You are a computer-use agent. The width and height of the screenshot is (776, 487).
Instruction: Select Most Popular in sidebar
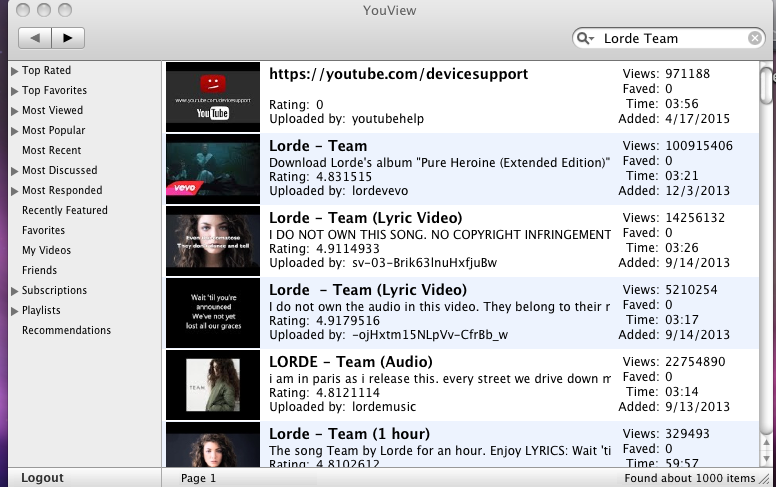[53, 130]
